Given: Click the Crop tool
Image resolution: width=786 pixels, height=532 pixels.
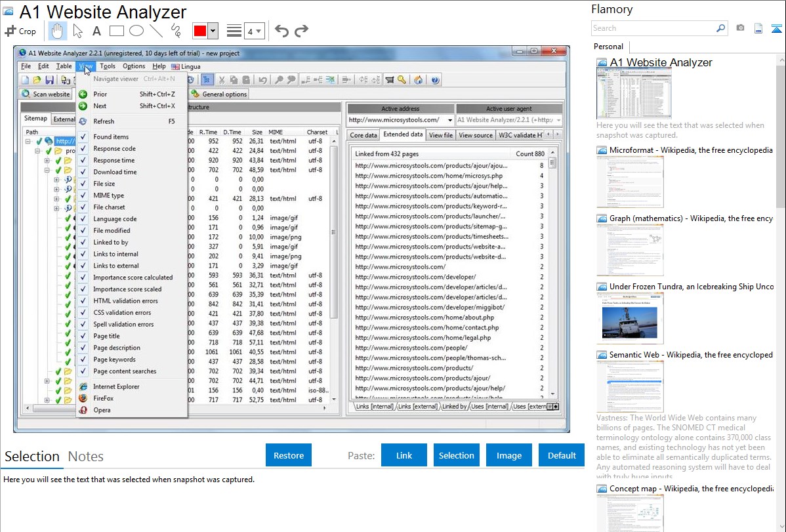Looking at the screenshot, I should coord(20,31).
